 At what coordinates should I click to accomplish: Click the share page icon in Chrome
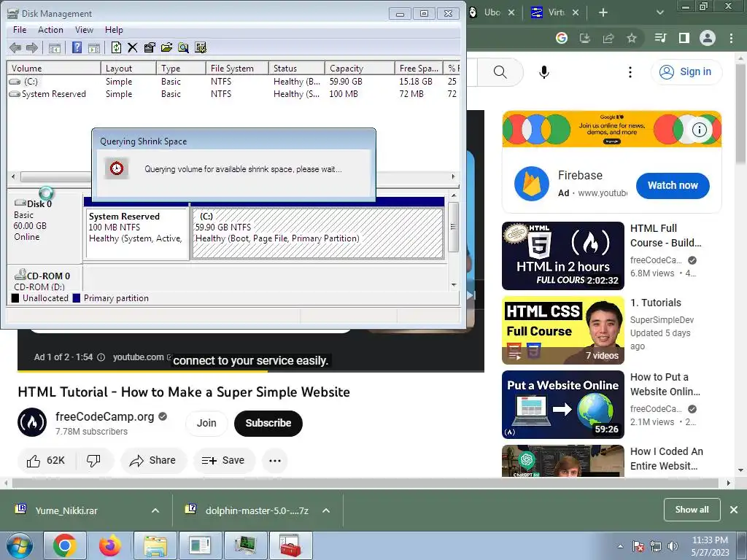pyautogui.click(x=608, y=38)
